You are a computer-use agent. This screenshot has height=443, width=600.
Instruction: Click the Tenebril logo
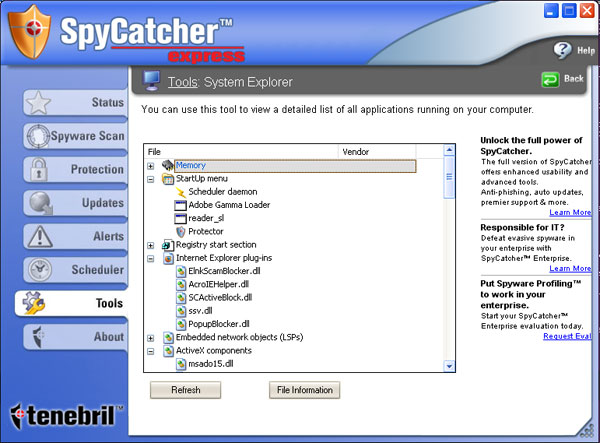[67, 416]
